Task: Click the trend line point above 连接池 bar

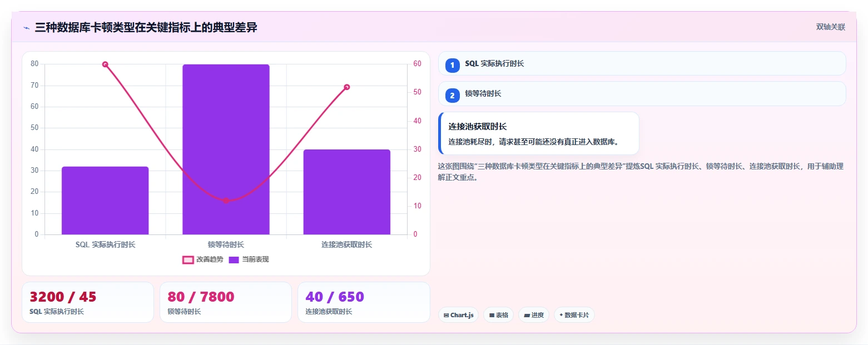Action: 347,87
